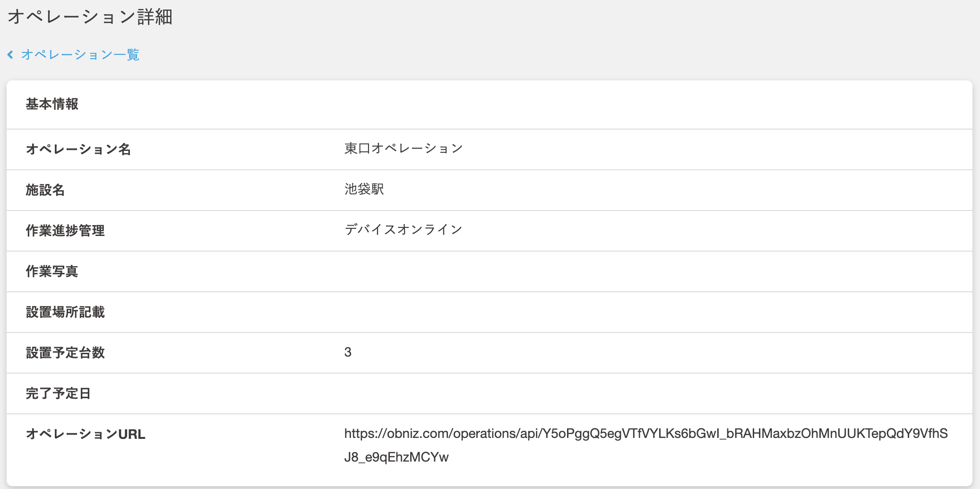Click the オペレーション詳細 page title

click(90, 17)
